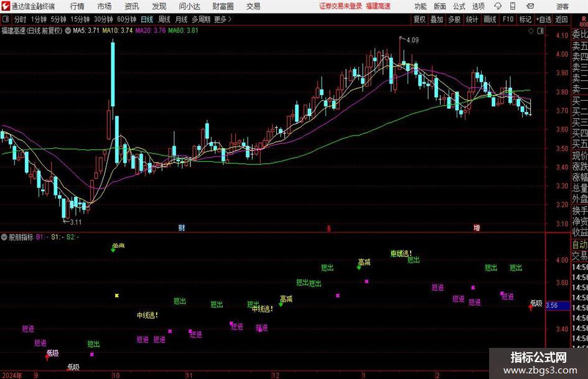The image size is (588, 379).
Task: Expand the MA indicator settings arrow beside 福建高速(日线 前复权)
Action: point(68,30)
